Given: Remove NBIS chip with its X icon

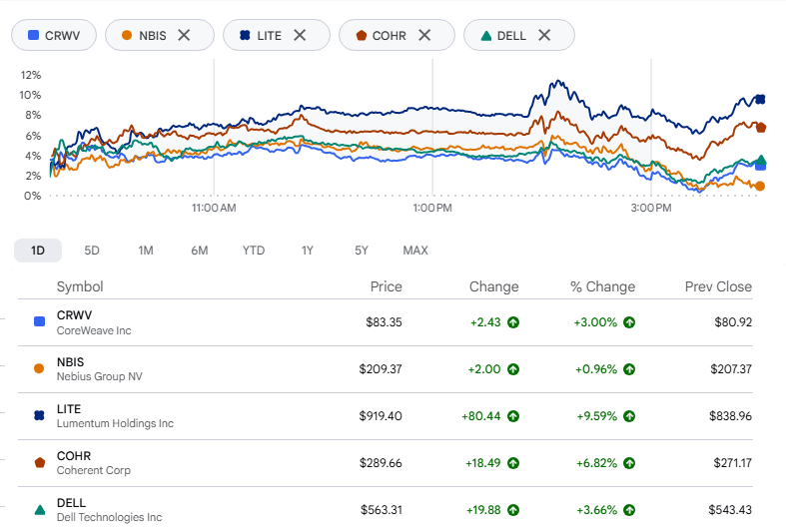Looking at the screenshot, I should click(184, 35).
